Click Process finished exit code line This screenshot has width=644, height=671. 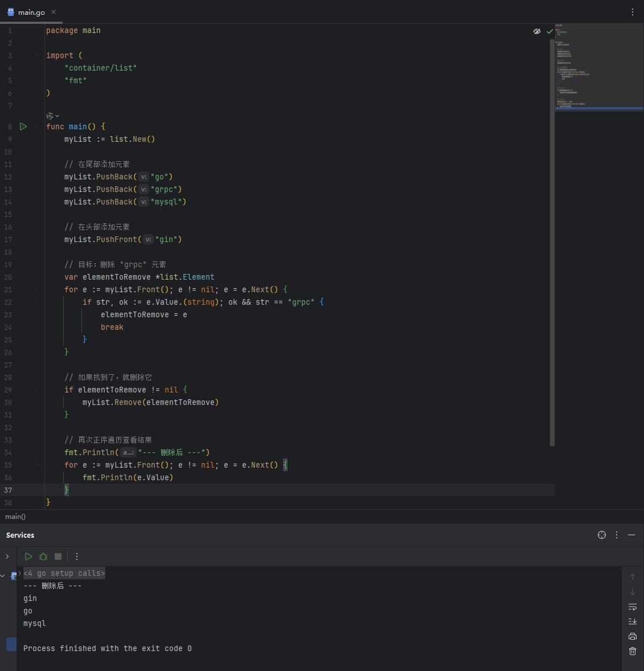coord(108,648)
